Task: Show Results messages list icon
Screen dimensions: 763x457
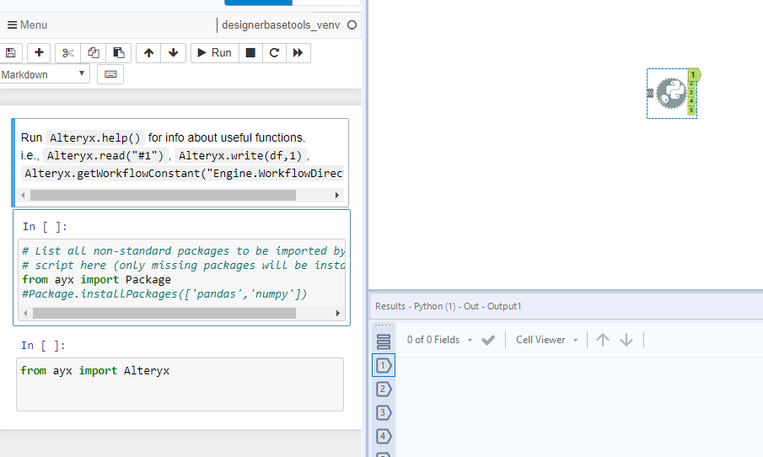Action: [x=383, y=342]
